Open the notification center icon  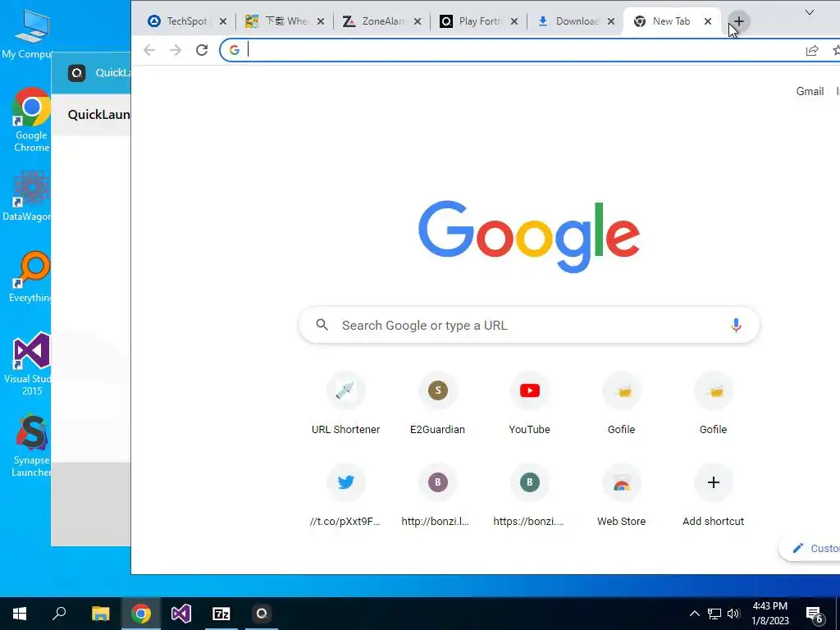815,614
